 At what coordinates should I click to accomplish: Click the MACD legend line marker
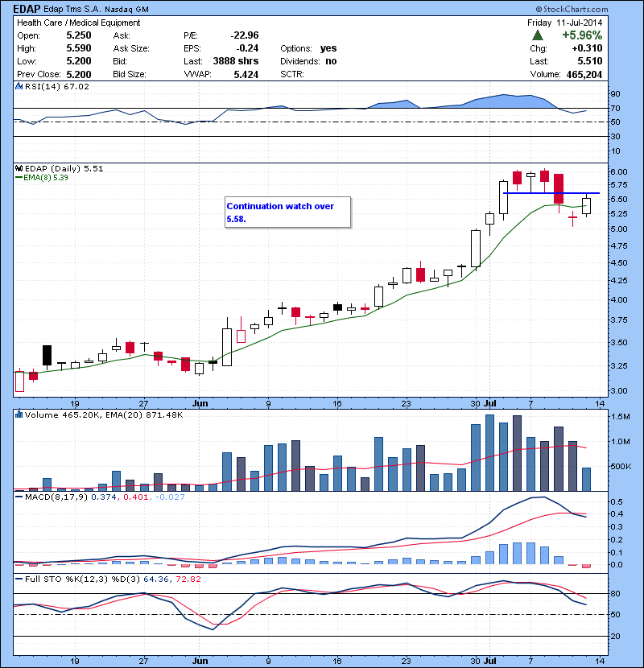click(19, 497)
